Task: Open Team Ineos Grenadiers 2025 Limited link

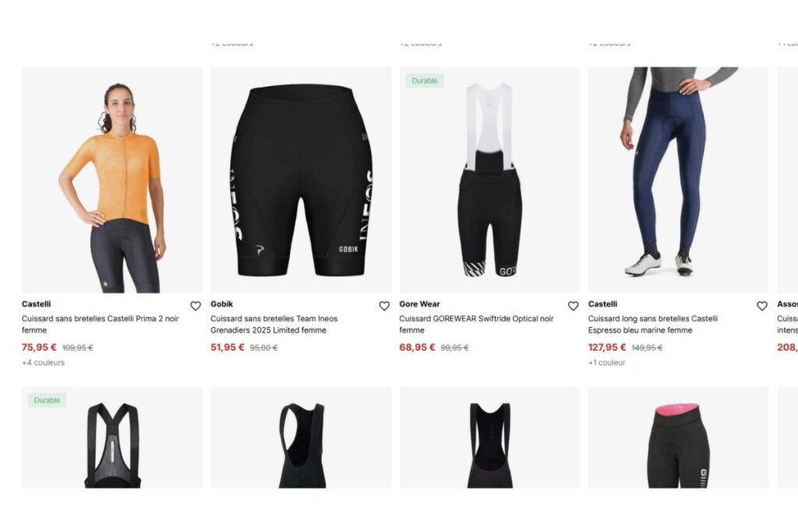Action: point(274,325)
